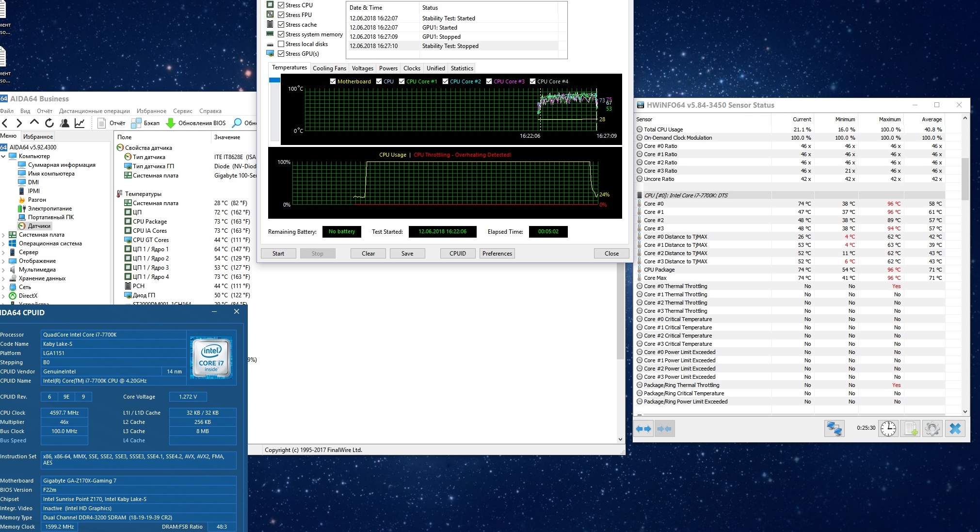
Task: Expand Мультимедиа tree node
Action: (x=3, y=270)
